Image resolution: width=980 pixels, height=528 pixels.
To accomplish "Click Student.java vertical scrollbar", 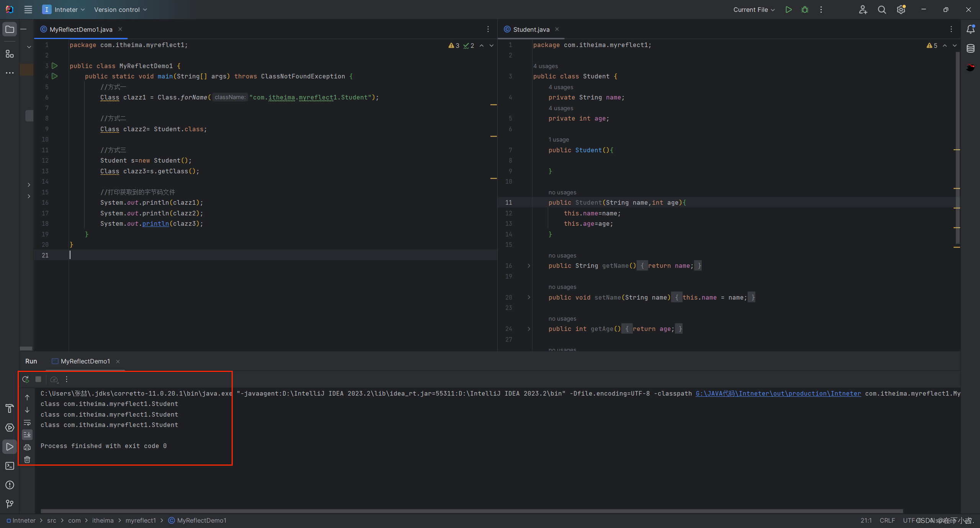I will point(957,147).
